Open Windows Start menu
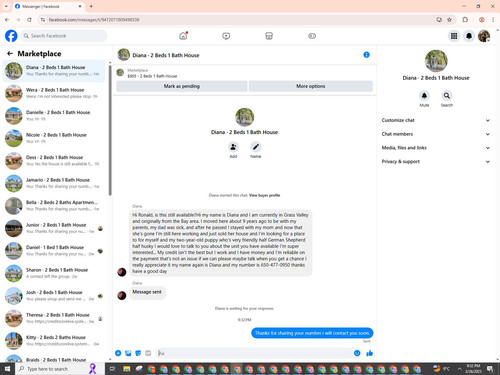This screenshot has height=375, width=500. coord(7,369)
